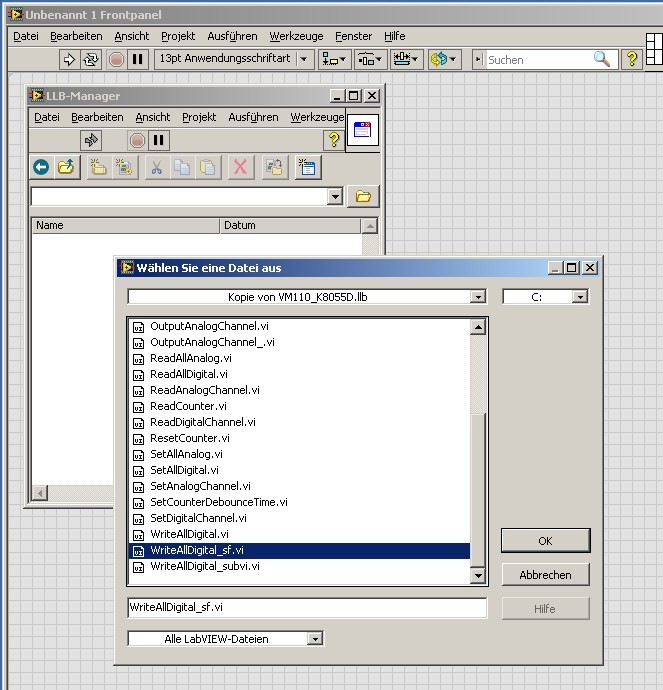Select WriteAllDigital_sf.vi highlighted row
This screenshot has width=663, height=690.
point(300,551)
